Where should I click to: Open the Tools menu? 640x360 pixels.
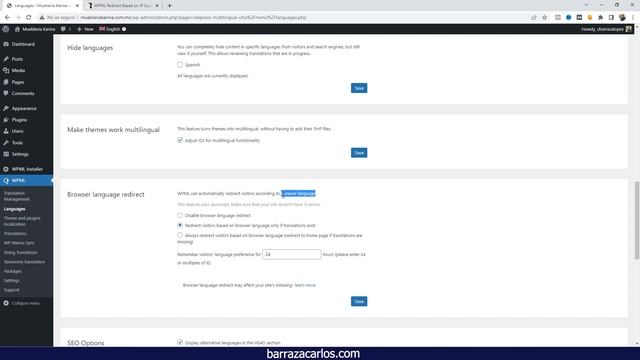click(x=17, y=143)
